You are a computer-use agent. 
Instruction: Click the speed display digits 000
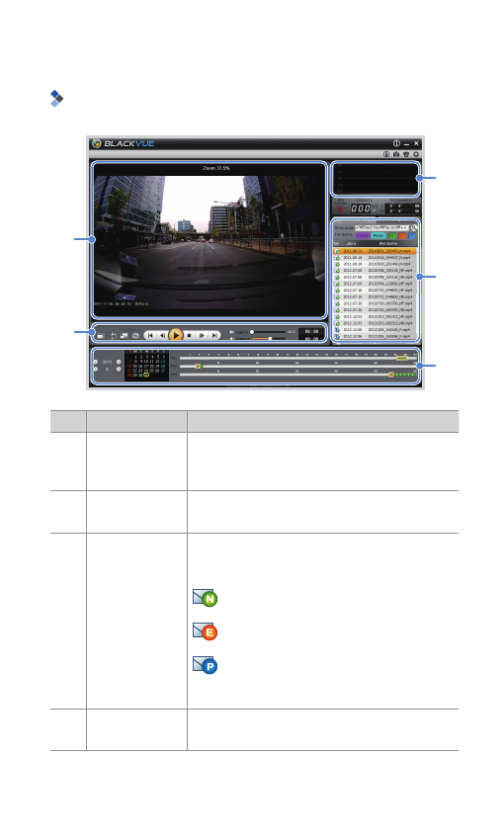361,209
